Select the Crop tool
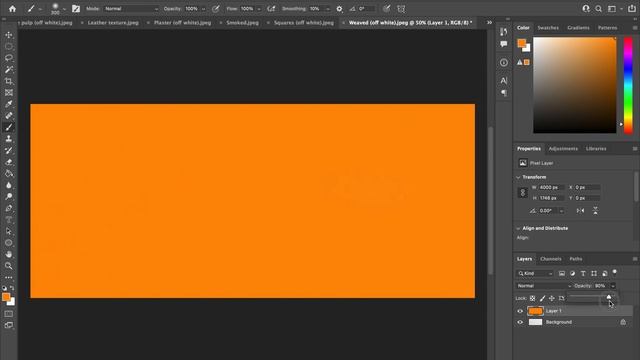 point(9,81)
